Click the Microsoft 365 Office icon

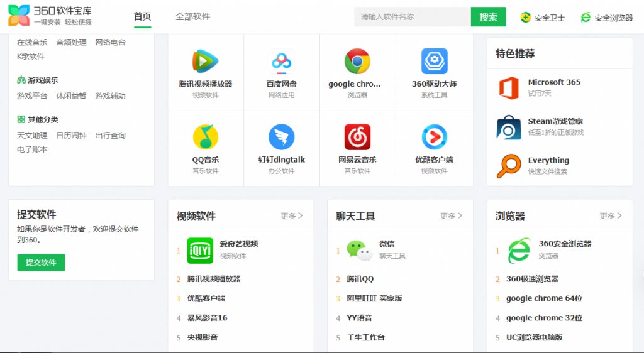pos(509,88)
